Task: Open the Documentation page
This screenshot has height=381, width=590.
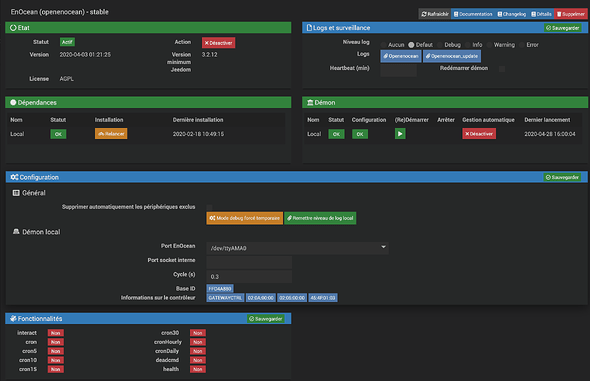Action: tap(473, 14)
